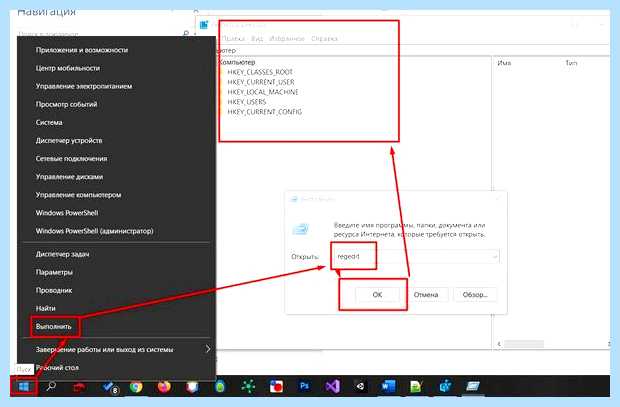Open 'Управление электропитанием' entry
Image resolution: width=620 pixels, height=407 pixels.
pyautogui.click(x=84, y=86)
